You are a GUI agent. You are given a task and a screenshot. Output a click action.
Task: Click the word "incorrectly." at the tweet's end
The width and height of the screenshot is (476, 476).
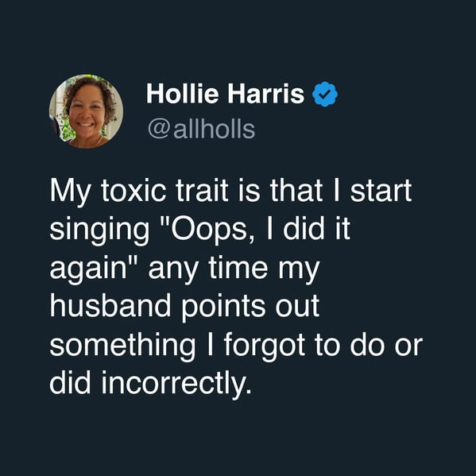[176, 383]
